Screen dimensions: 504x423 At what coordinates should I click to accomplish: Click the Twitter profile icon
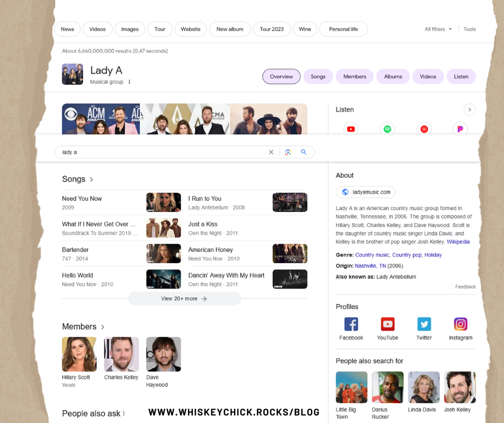424,324
